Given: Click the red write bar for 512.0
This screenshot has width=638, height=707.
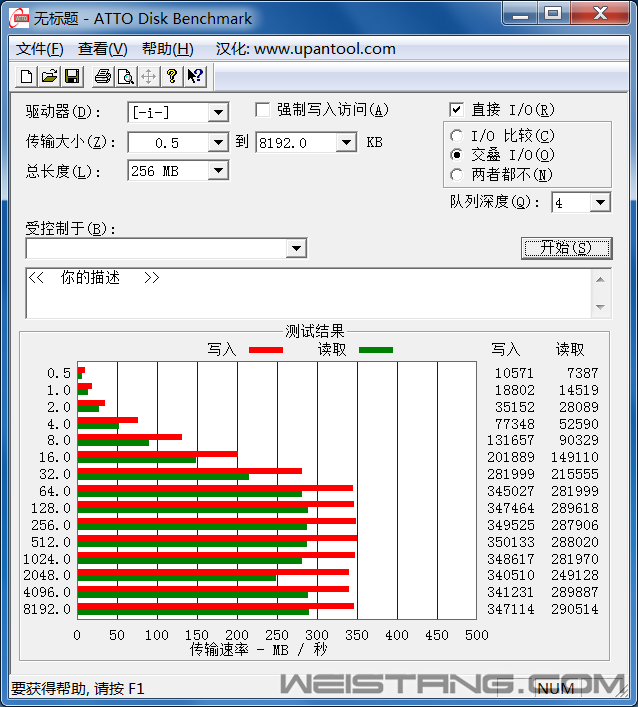Looking at the screenshot, I should 217,538.
